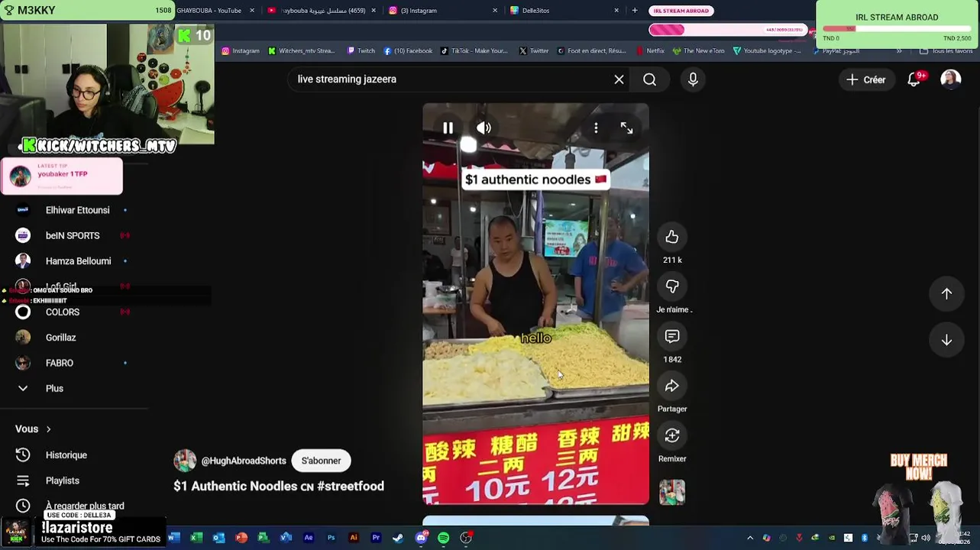Pause the Shorts video
Screen dimensions: 980x550
click(x=448, y=128)
